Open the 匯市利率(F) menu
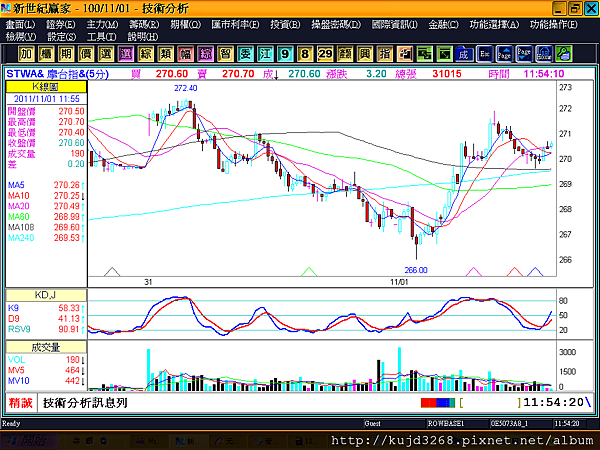 pos(235,24)
